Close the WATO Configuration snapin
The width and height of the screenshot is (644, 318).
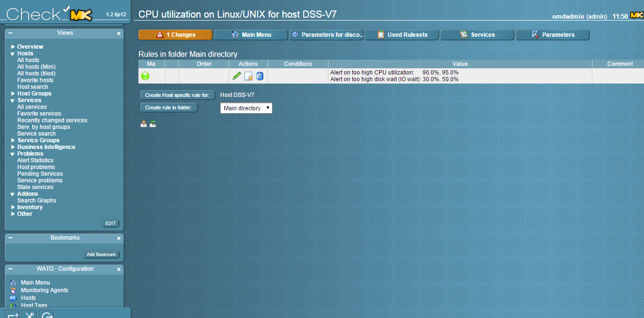coord(119,269)
